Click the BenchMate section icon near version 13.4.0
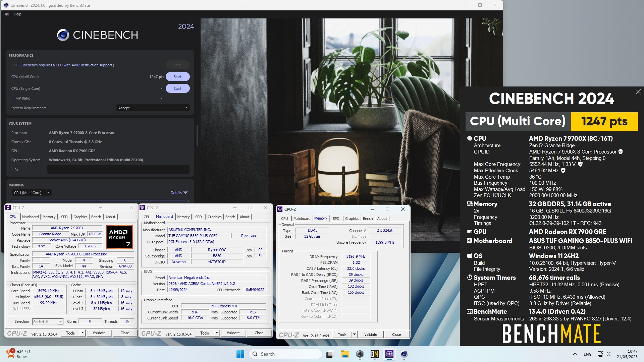Viewport: 644px width, 362px height. (x=470, y=311)
